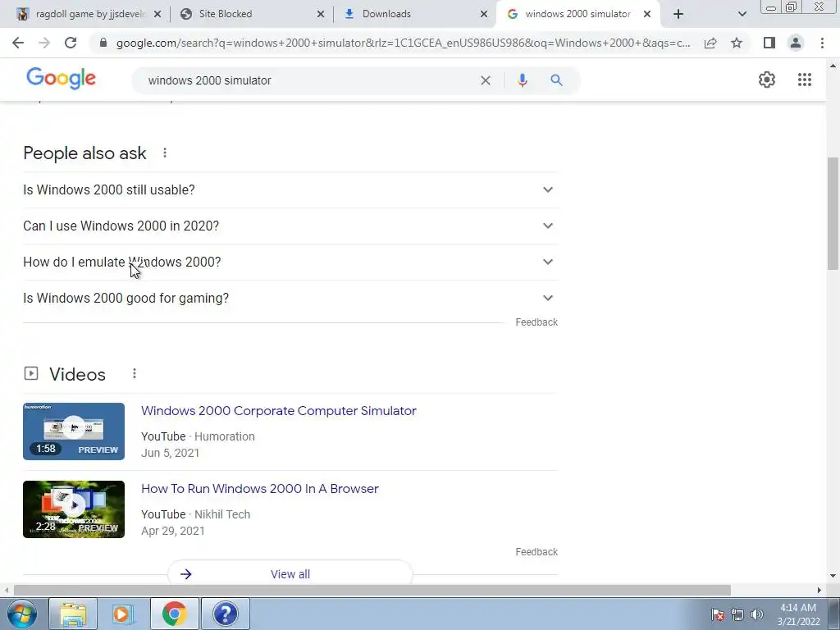The height and width of the screenshot is (630, 840).
Task: Open Windows 2000 Corporate Computer Simulator link
Action: (279, 411)
